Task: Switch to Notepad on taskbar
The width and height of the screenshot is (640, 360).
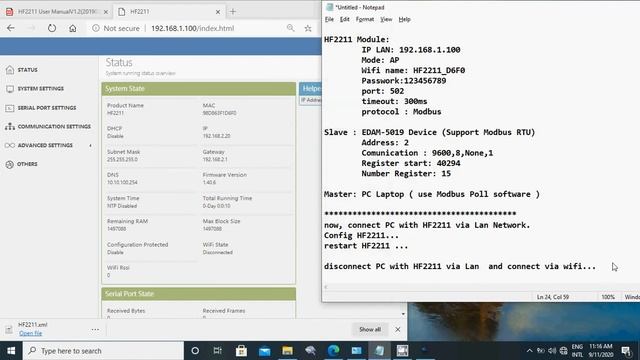Action: click(379, 351)
